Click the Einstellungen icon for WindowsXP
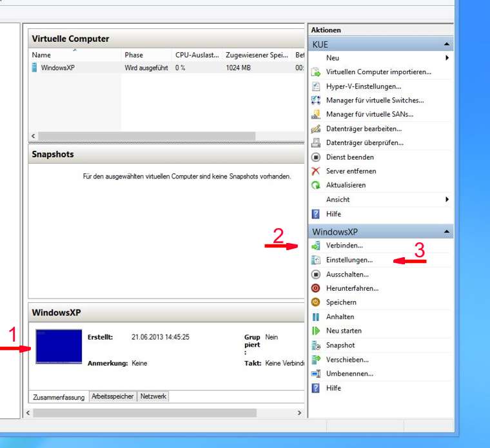 (316, 260)
